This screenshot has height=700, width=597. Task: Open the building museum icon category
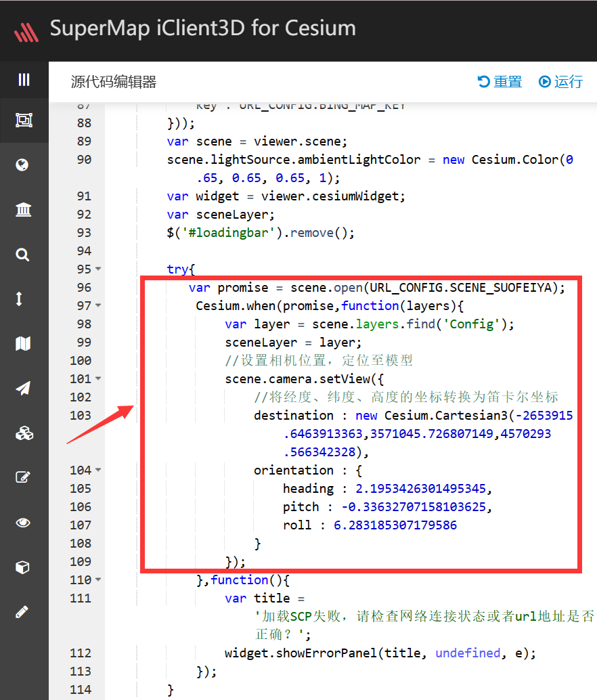tap(23, 209)
